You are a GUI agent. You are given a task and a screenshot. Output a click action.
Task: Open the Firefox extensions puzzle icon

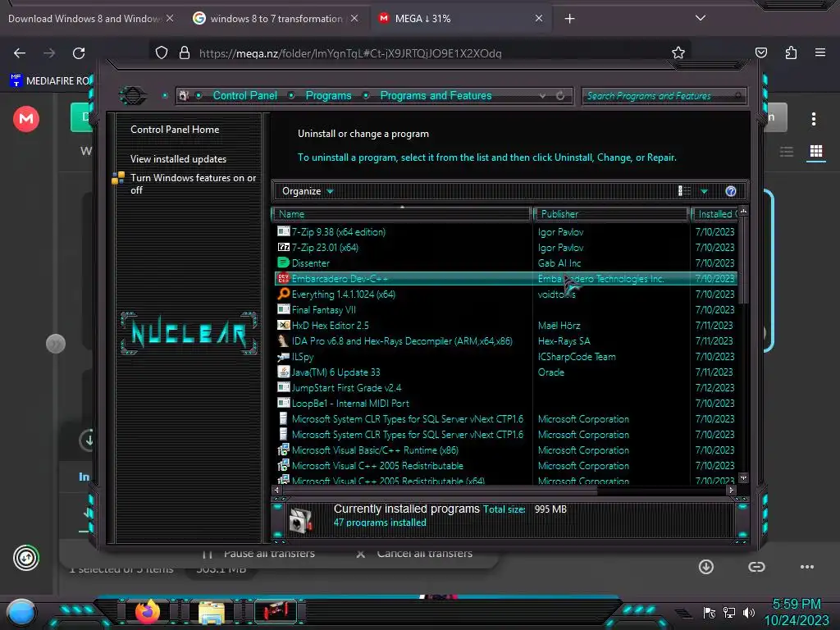pyautogui.click(x=791, y=52)
